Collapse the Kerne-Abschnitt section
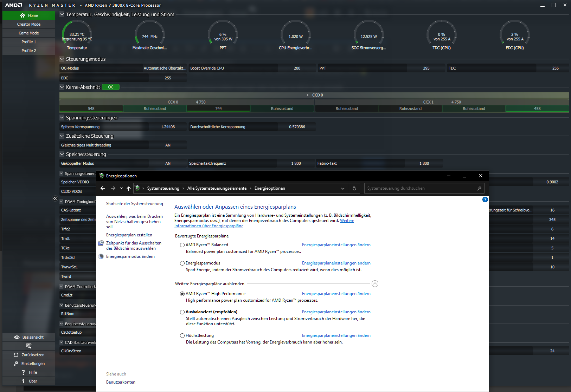Viewport: 571px width, 392px height. 62,87
